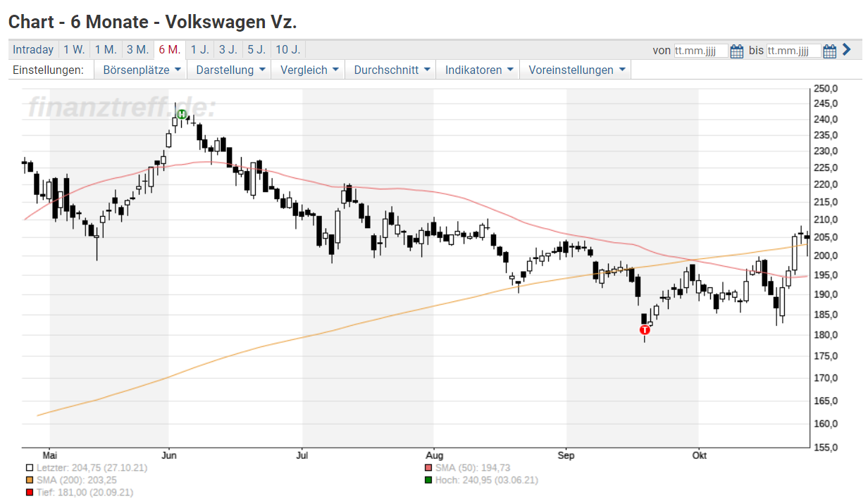Click the 'Chart - 6 Monate - Volkswagen Vz.' heading

coord(153,22)
